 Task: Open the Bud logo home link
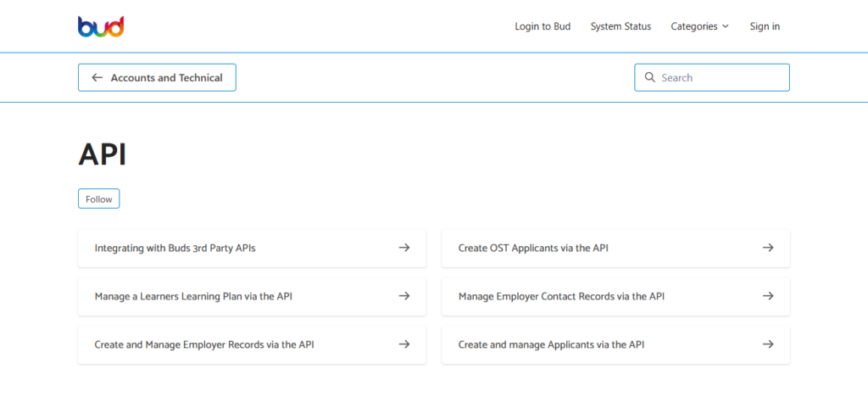coord(101,26)
